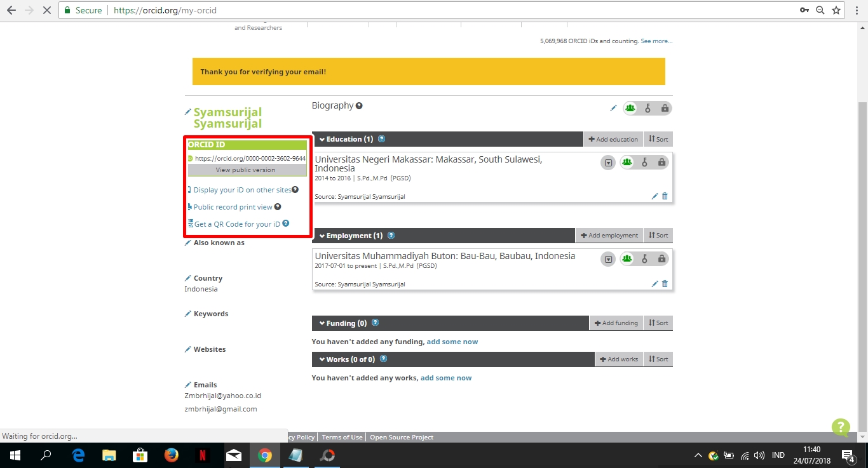Collapse the Funding section chevron
Viewport: 868px width, 468px height.
[x=322, y=323]
